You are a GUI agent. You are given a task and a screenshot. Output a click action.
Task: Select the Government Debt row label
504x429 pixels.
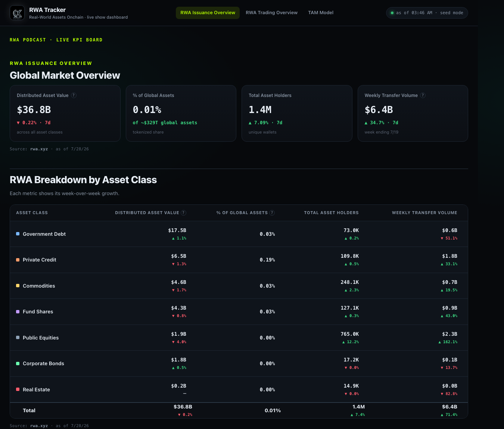(x=44, y=234)
